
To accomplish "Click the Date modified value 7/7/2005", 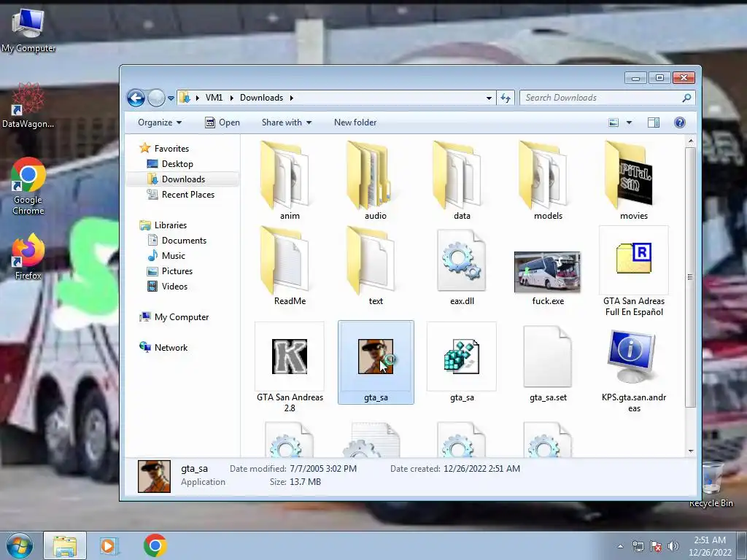I will point(323,469).
